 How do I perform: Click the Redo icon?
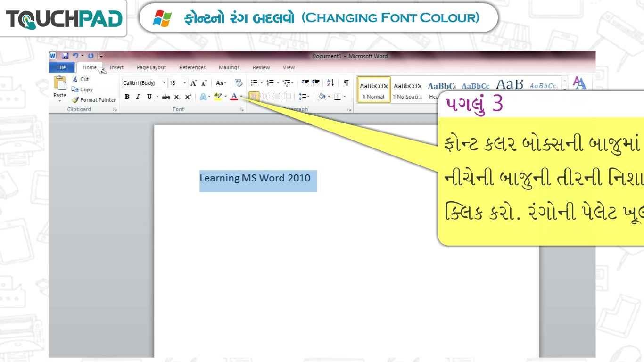91,56
